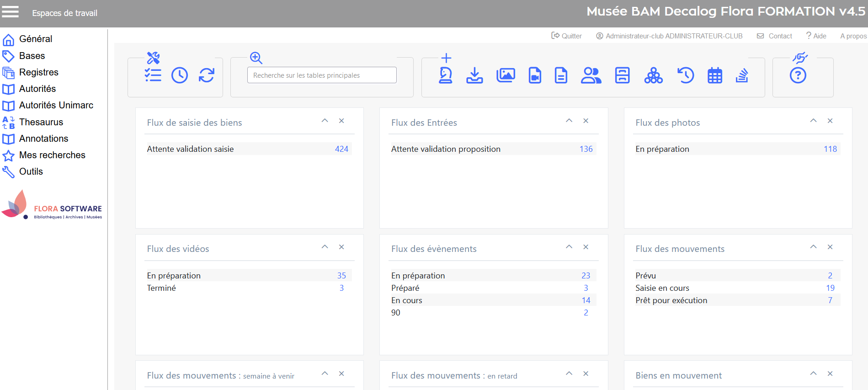The width and height of the screenshot is (868, 390).
Task: Click the clock icon in toolbar
Action: point(180,75)
